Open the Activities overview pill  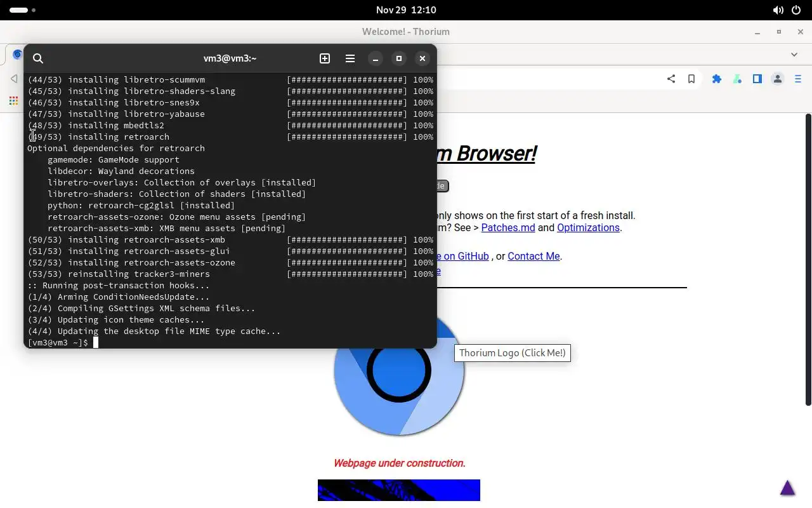point(23,10)
